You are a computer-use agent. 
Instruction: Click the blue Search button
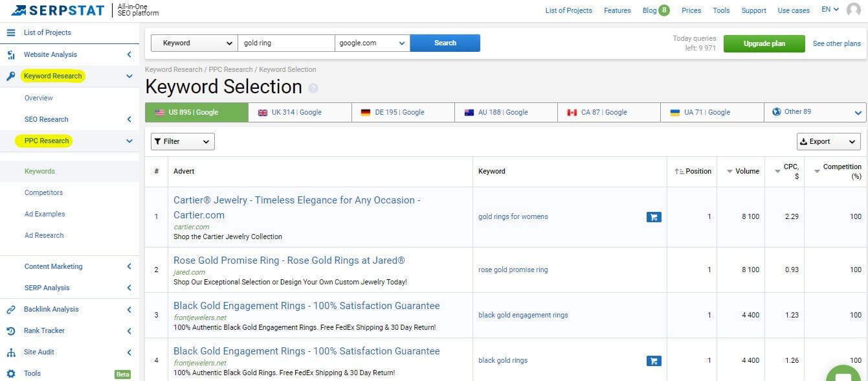coord(445,43)
